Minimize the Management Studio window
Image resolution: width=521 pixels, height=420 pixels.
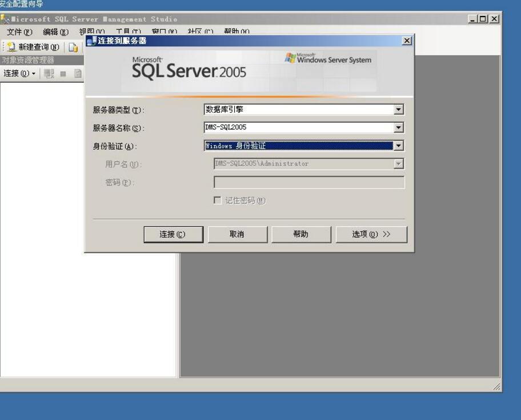pos(472,19)
